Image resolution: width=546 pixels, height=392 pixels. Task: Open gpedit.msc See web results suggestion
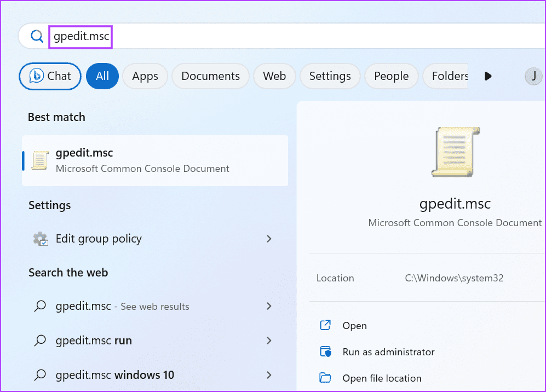(155, 307)
